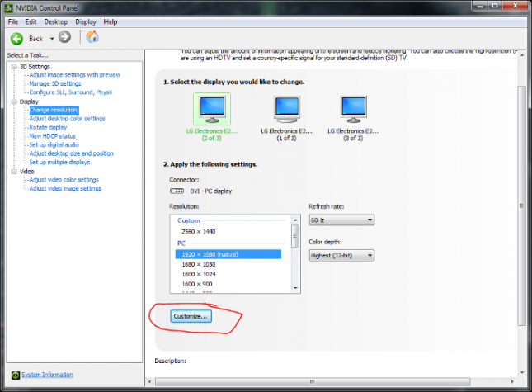Click main panel scroll up arrow
The image size is (532, 392).
point(522,55)
